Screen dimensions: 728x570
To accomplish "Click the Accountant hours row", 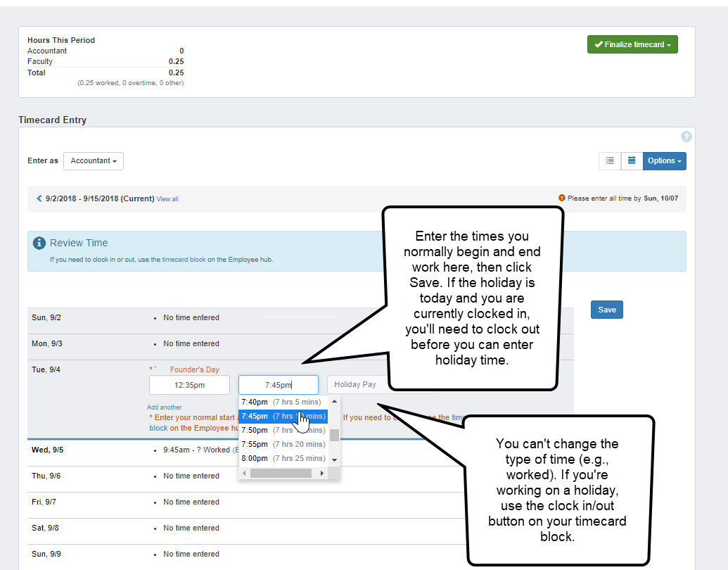I will 106,51.
